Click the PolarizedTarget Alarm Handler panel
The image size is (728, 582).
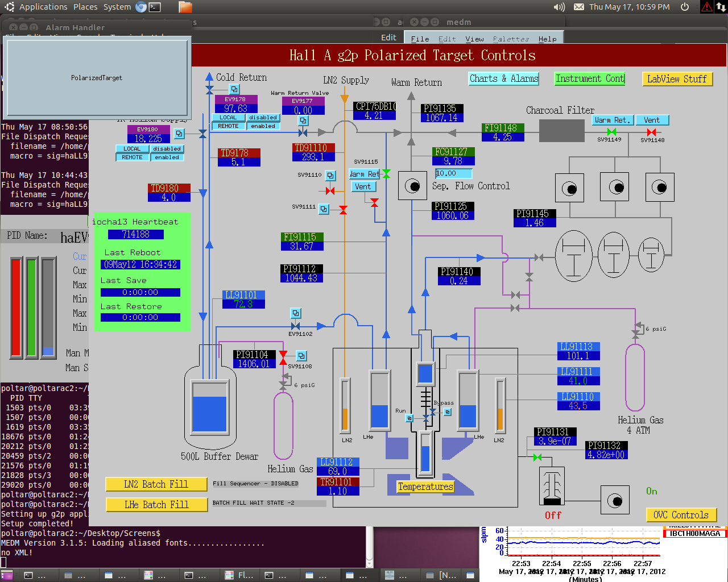click(x=97, y=78)
